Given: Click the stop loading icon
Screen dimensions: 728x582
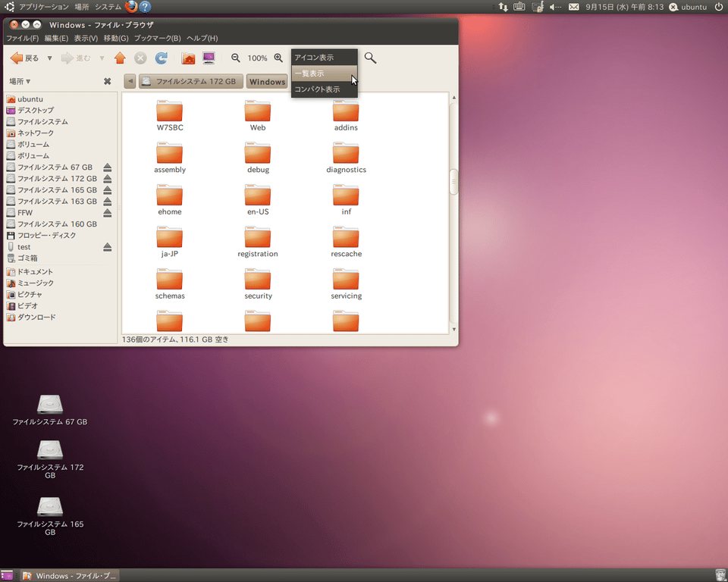Looking at the screenshot, I should 140,58.
